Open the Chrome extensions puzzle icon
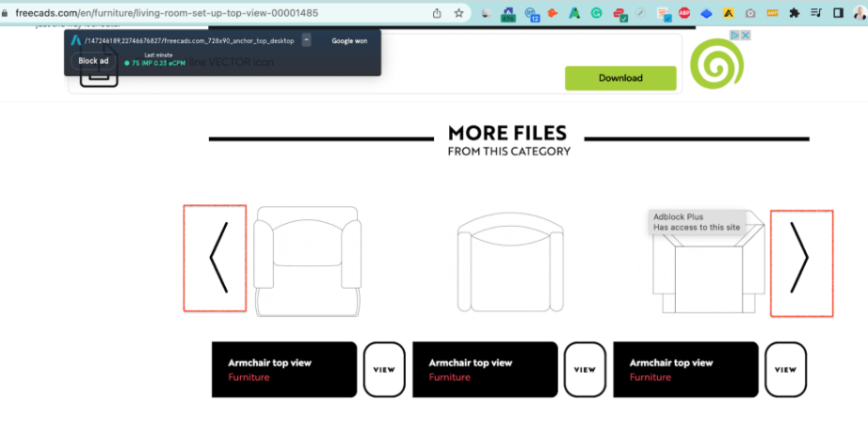The image size is (868, 446). coord(795,13)
